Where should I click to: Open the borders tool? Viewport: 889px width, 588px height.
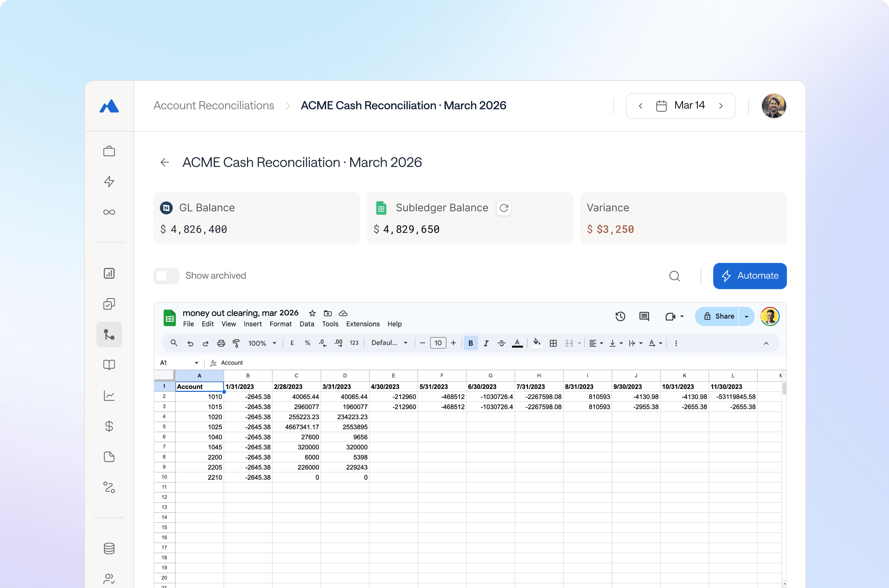click(553, 343)
